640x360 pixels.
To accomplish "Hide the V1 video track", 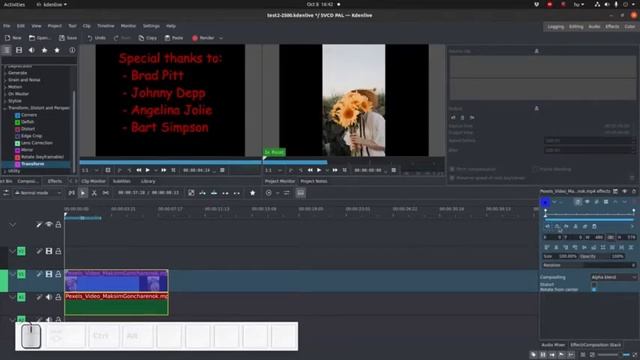I will 49,274.
